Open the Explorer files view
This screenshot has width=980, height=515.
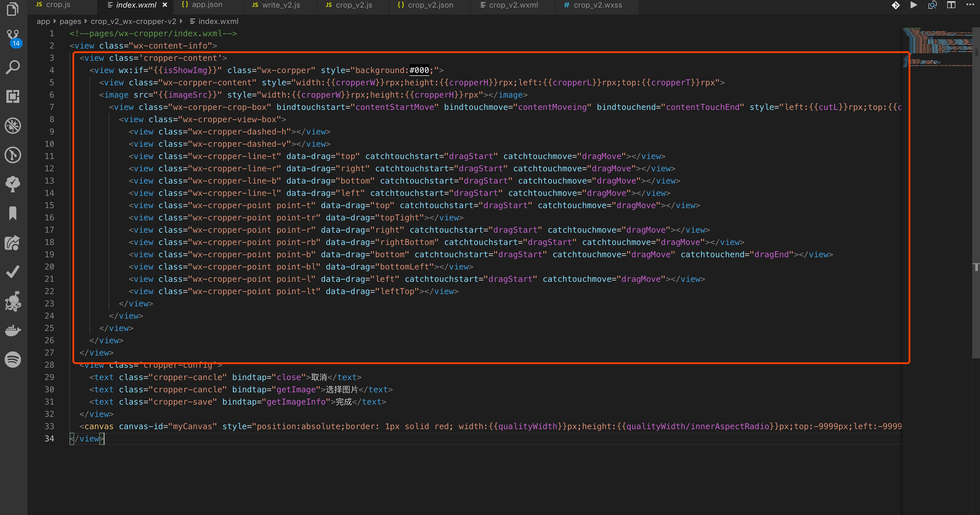click(13, 9)
